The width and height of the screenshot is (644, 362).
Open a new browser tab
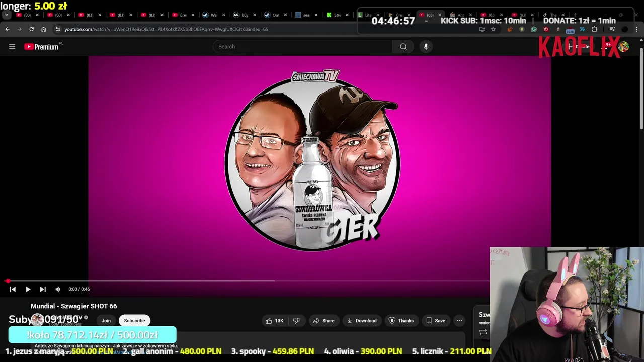[x=575, y=15]
